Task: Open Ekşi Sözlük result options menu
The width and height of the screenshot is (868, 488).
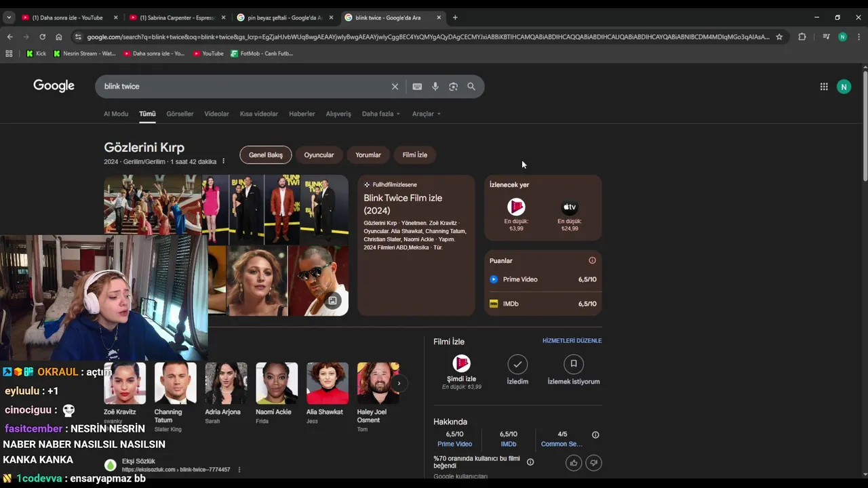Action: point(239,470)
